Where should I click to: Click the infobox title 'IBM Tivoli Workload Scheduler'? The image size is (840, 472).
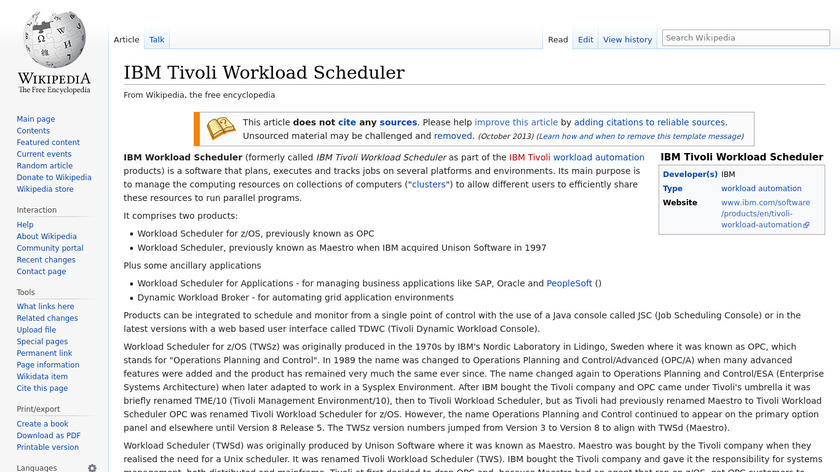[741, 157]
